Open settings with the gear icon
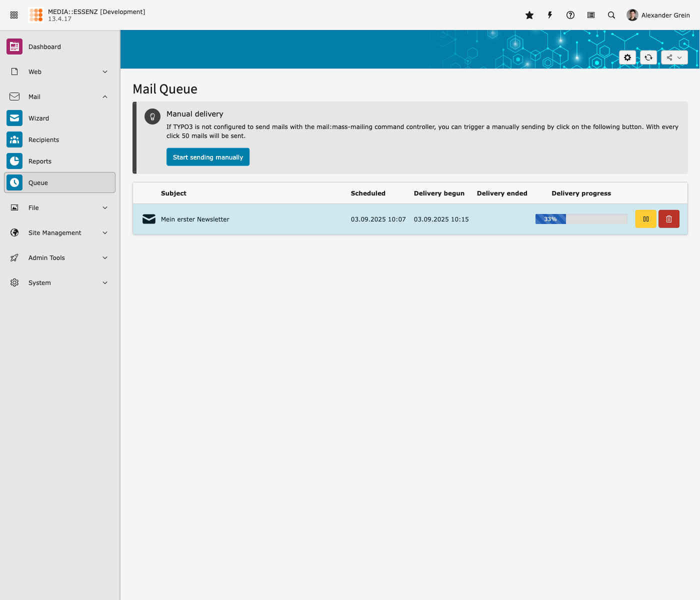 tap(627, 57)
